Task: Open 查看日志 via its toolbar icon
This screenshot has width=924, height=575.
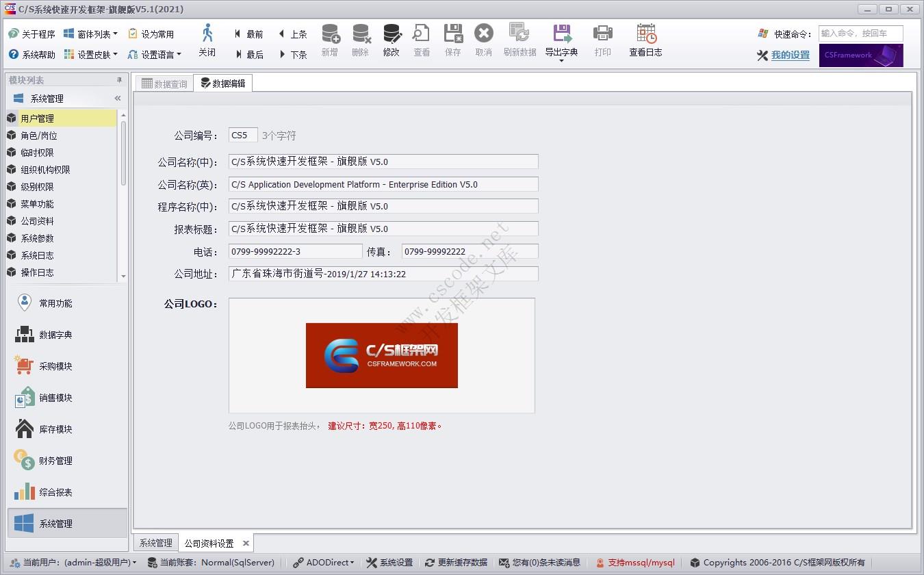Action: (644, 40)
